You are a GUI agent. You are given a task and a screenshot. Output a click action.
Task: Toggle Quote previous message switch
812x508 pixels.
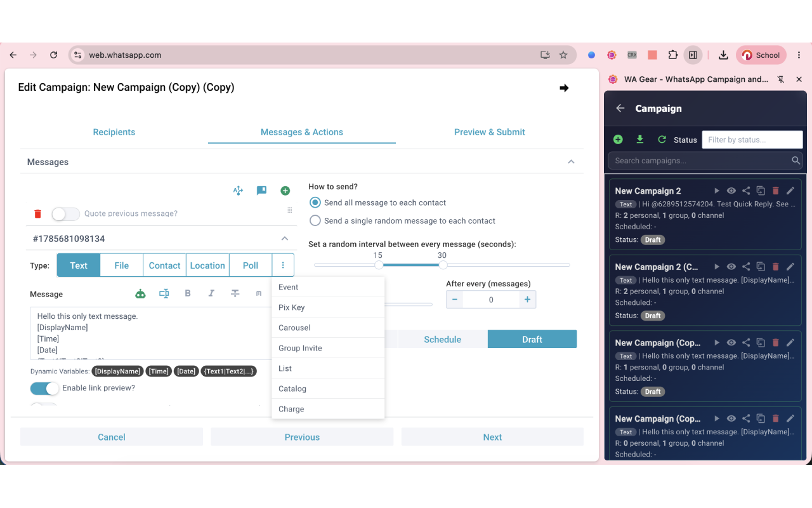(65, 214)
